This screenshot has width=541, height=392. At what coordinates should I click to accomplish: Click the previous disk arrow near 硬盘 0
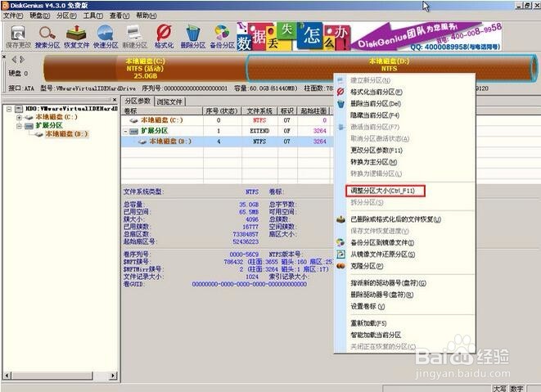point(14,60)
